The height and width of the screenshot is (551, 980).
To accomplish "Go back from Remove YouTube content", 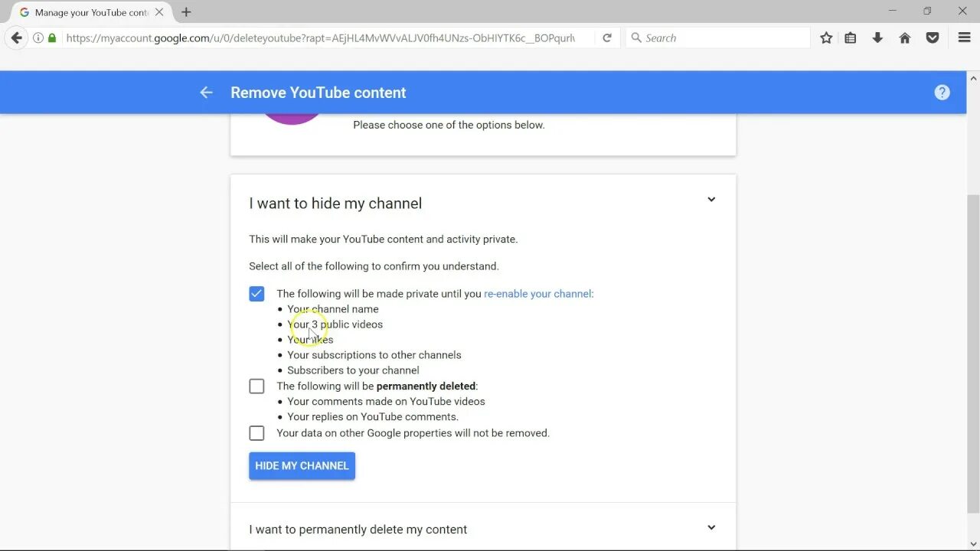I will pyautogui.click(x=206, y=93).
